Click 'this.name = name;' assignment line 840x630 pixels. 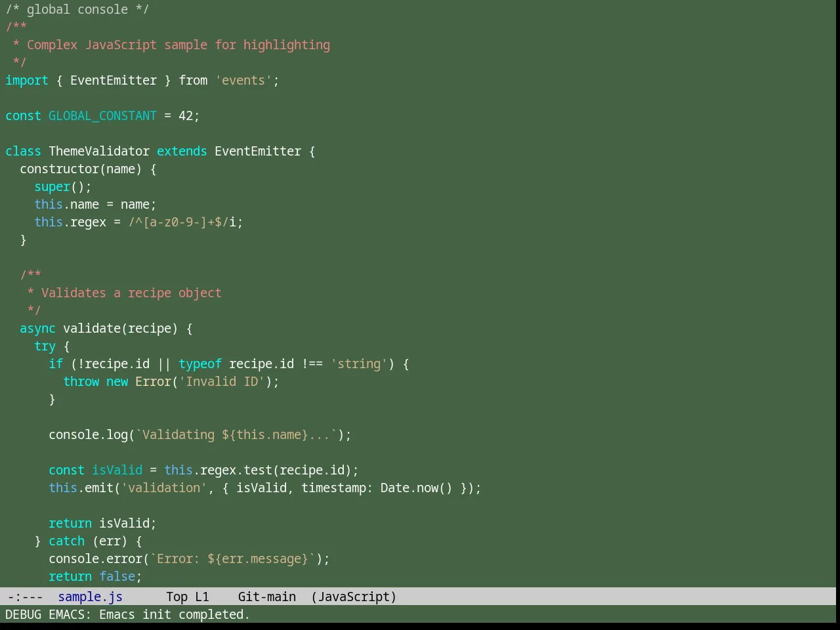95,204
